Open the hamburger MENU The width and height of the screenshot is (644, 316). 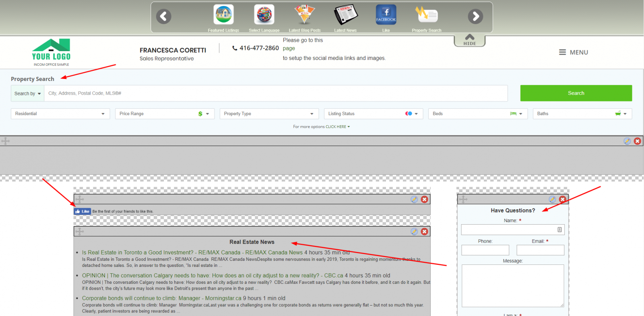[x=574, y=52]
